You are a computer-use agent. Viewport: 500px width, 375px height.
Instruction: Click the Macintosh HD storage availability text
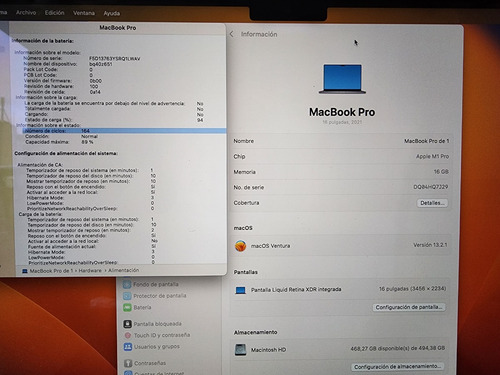[398, 348]
